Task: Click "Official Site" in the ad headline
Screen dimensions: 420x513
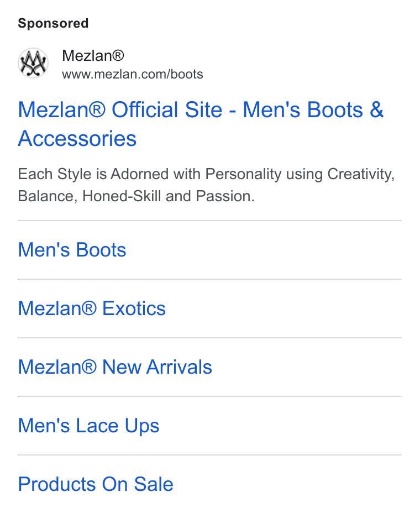Action: click(x=167, y=109)
